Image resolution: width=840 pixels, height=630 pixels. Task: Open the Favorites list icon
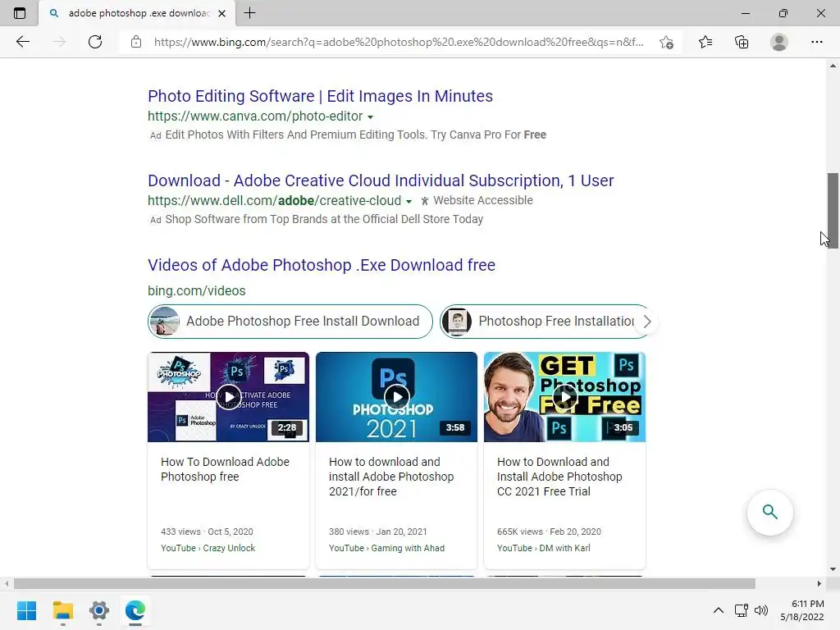[x=705, y=42]
